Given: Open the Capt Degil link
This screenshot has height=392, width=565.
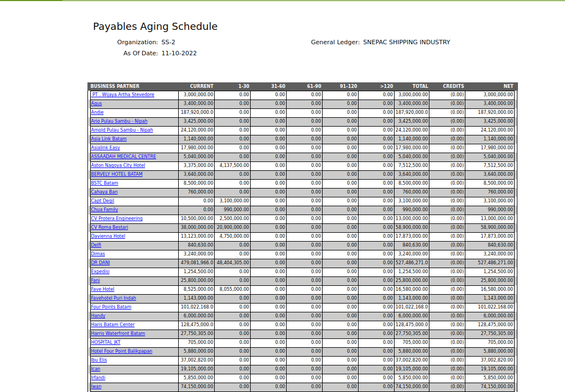Looking at the screenshot, I should click(102, 201).
